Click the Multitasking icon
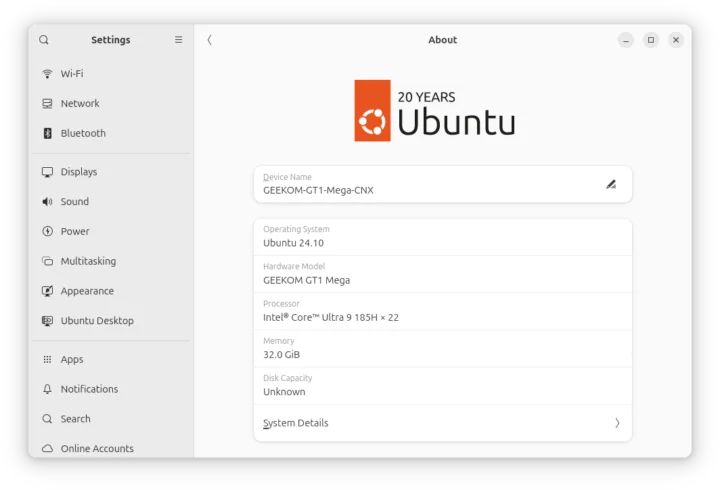 [x=47, y=261]
